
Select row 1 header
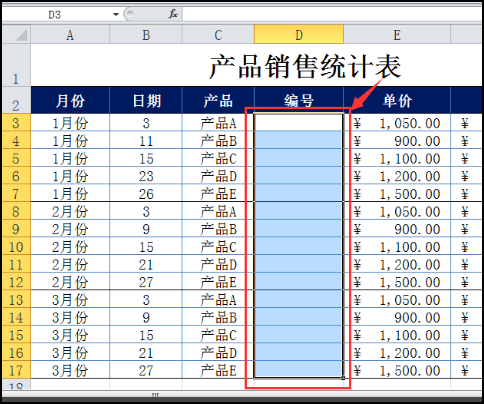tap(16, 65)
